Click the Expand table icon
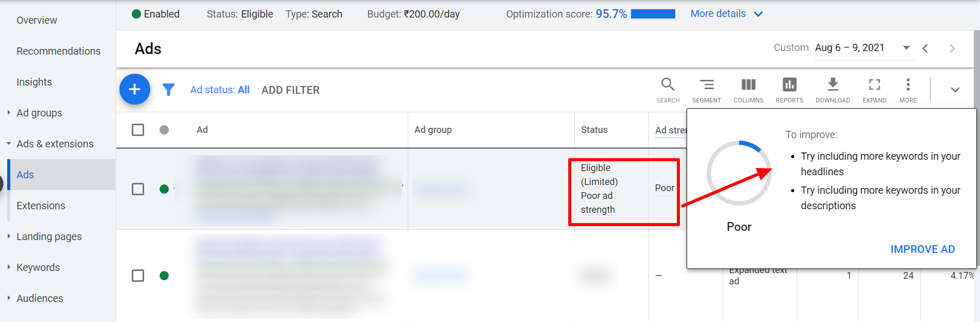Image resolution: width=980 pixels, height=322 pixels. [x=874, y=90]
